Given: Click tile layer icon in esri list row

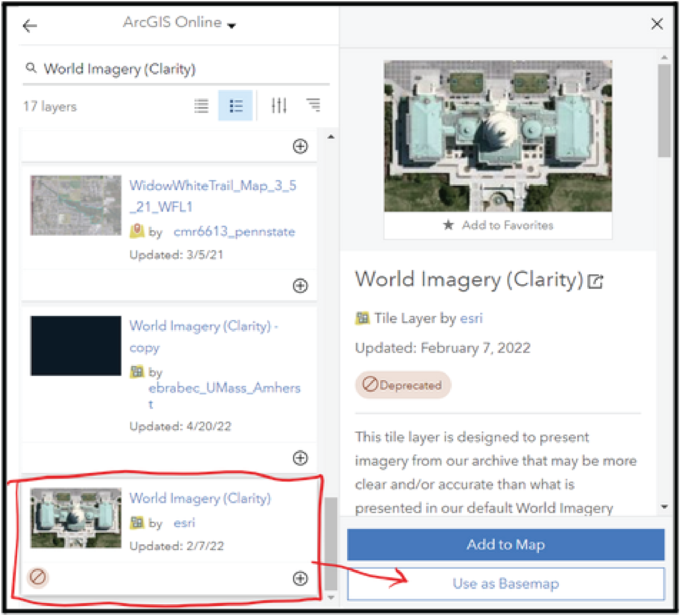Looking at the screenshot, I should click(137, 522).
